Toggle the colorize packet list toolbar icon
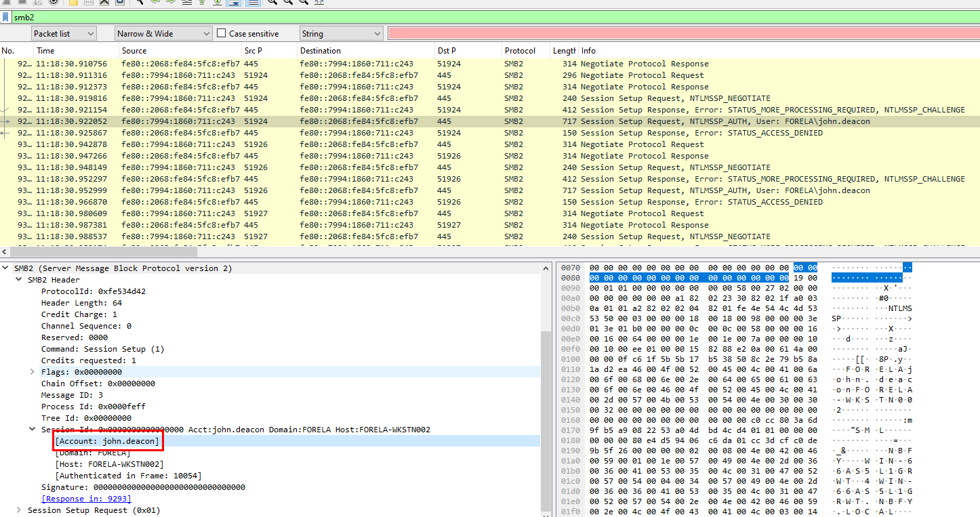This screenshot has width=980, height=517. tap(252, 2)
